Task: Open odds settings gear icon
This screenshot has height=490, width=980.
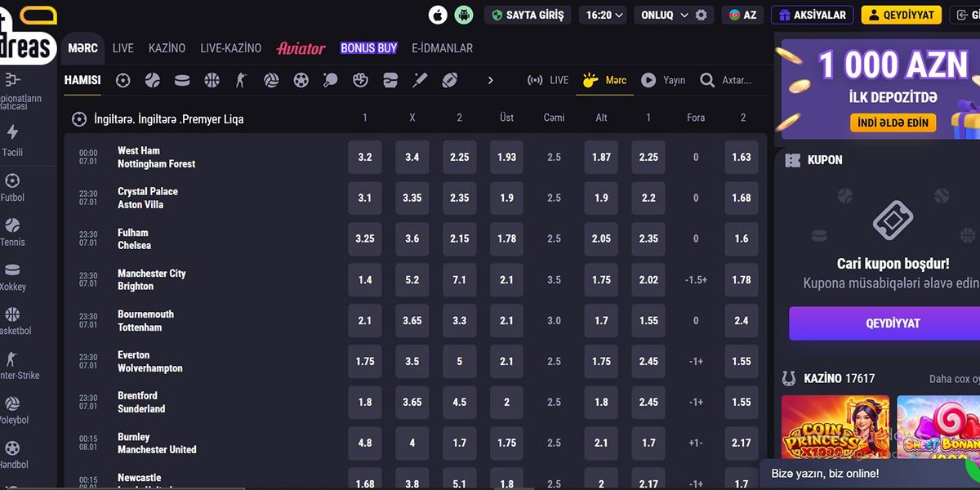Action: [x=701, y=15]
